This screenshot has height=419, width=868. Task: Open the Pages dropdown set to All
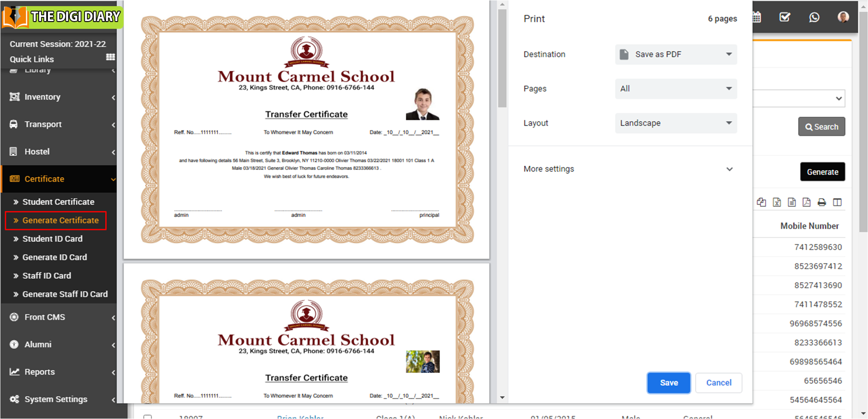click(x=676, y=89)
